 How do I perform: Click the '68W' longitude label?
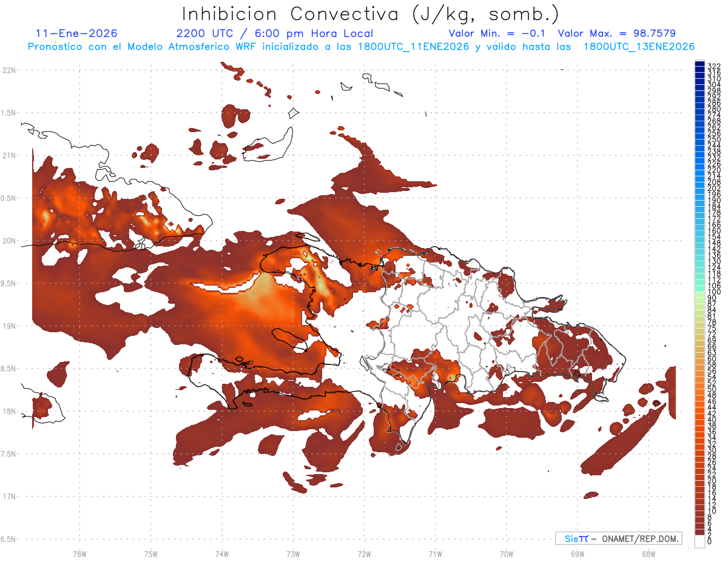click(x=649, y=554)
